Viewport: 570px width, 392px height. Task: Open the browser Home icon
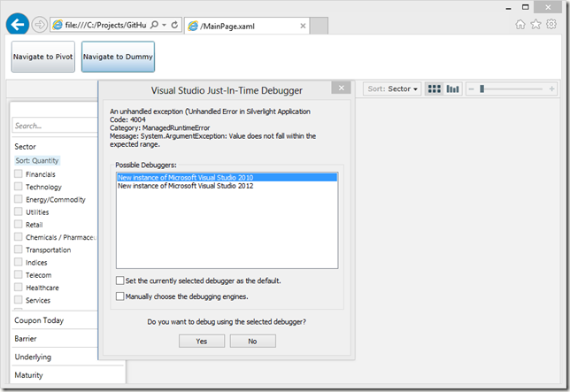[x=520, y=25]
